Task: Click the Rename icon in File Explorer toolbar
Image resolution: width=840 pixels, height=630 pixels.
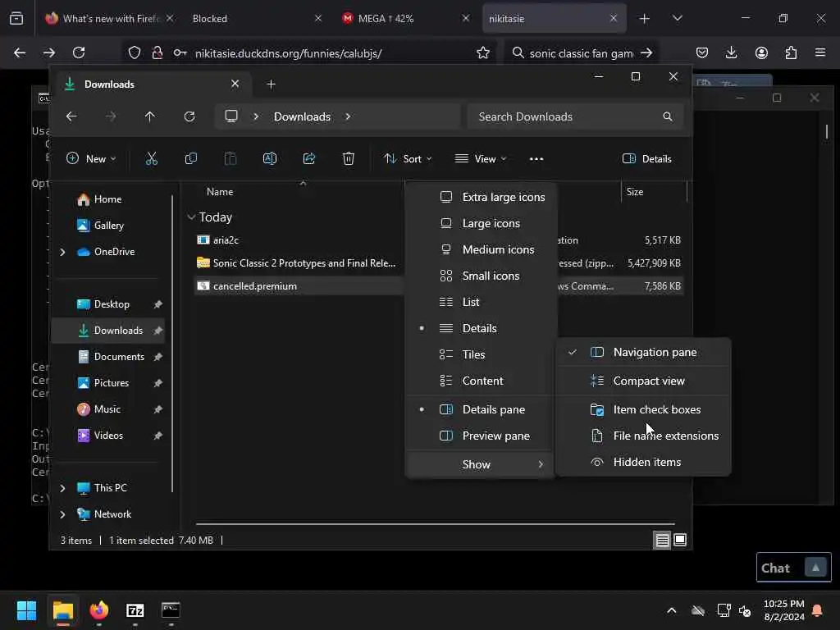Action: pyautogui.click(x=269, y=158)
